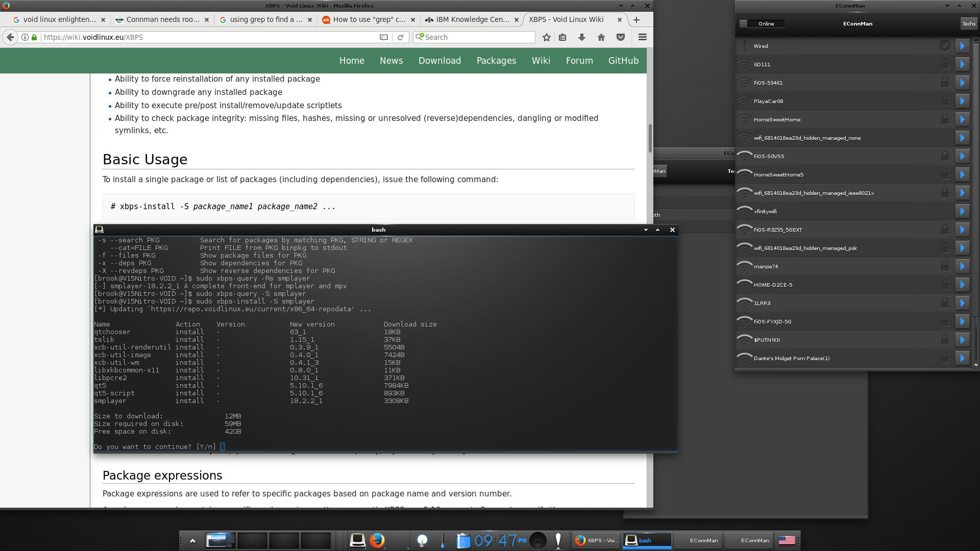This screenshot has width=980, height=551.
Task: Select the FiOS-FYXJD-5G network entry
Action: 845,321
